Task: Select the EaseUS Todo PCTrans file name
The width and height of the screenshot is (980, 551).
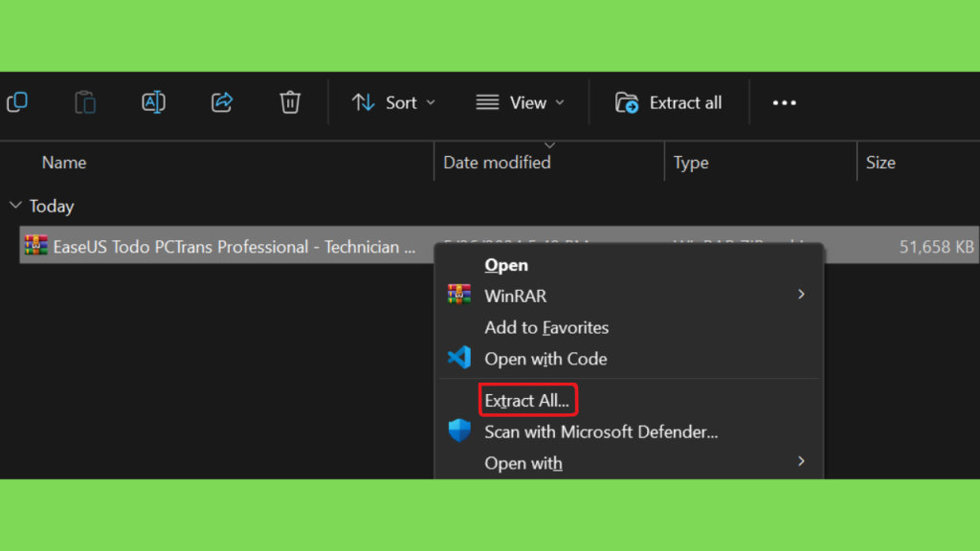Action: pos(234,247)
